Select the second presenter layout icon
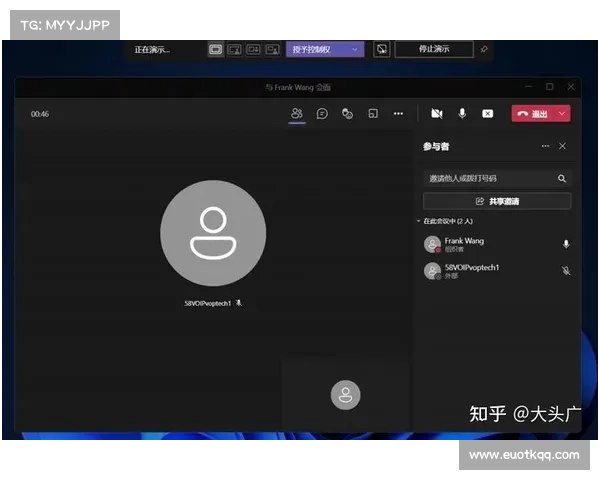The width and height of the screenshot is (600, 480). 235,49
